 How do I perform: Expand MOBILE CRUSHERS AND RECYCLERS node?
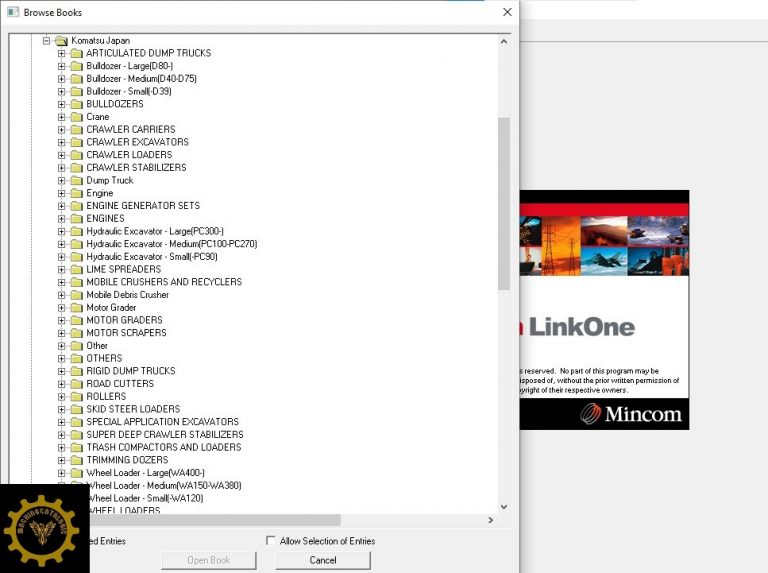[61, 282]
